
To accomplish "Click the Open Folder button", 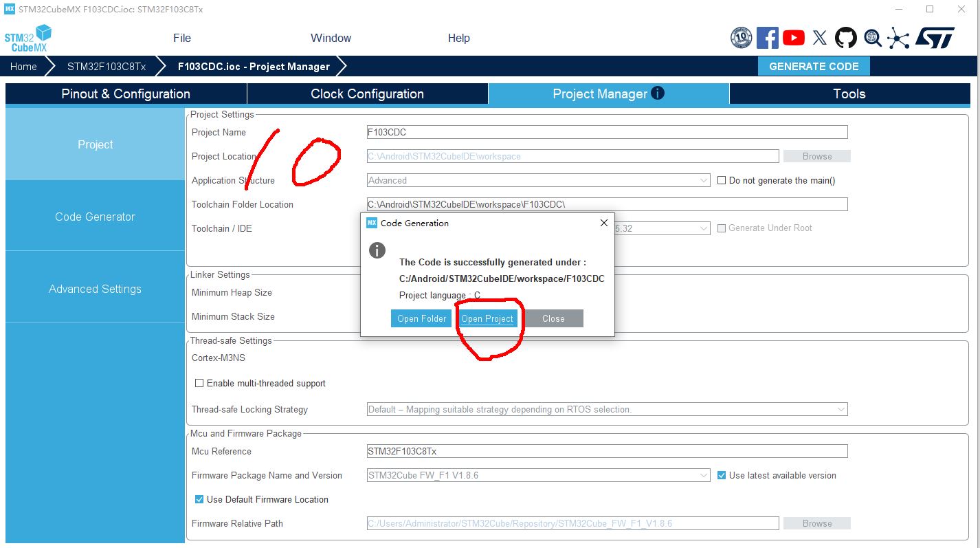I will tap(422, 318).
